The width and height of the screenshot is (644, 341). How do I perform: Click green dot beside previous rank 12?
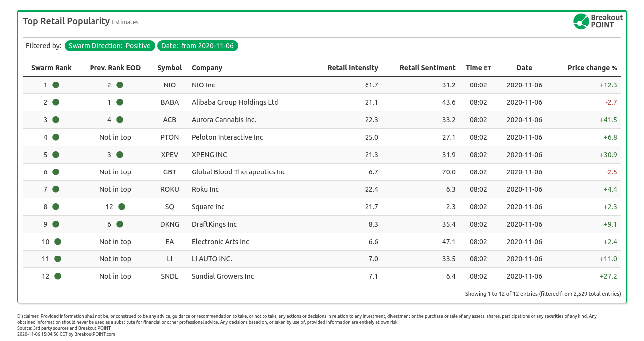click(122, 207)
